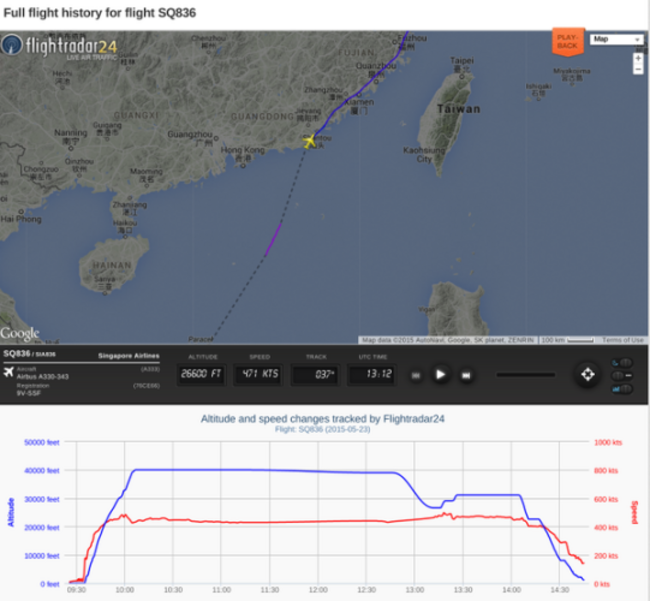
Task: Click the playback speed slider bar
Action: point(526,375)
